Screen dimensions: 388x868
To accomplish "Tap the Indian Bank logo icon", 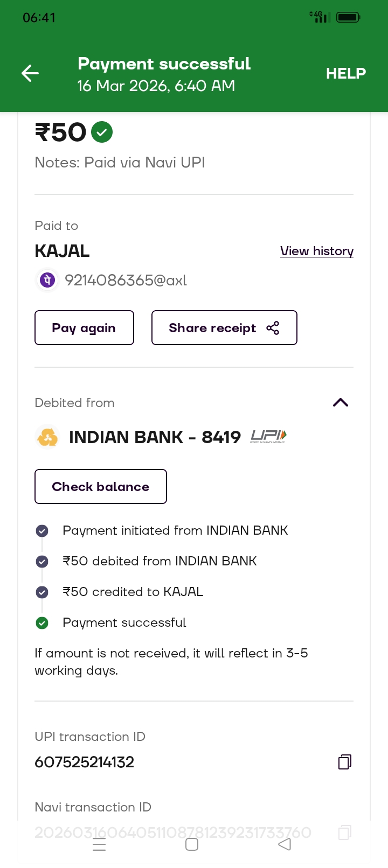I will tap(47, 437).
